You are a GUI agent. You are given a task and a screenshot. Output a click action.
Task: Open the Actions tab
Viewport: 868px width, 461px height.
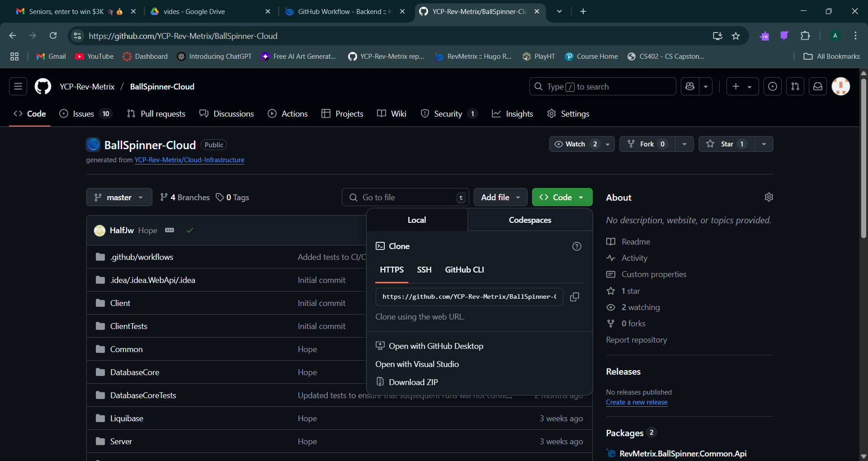[x=288, y=114]
